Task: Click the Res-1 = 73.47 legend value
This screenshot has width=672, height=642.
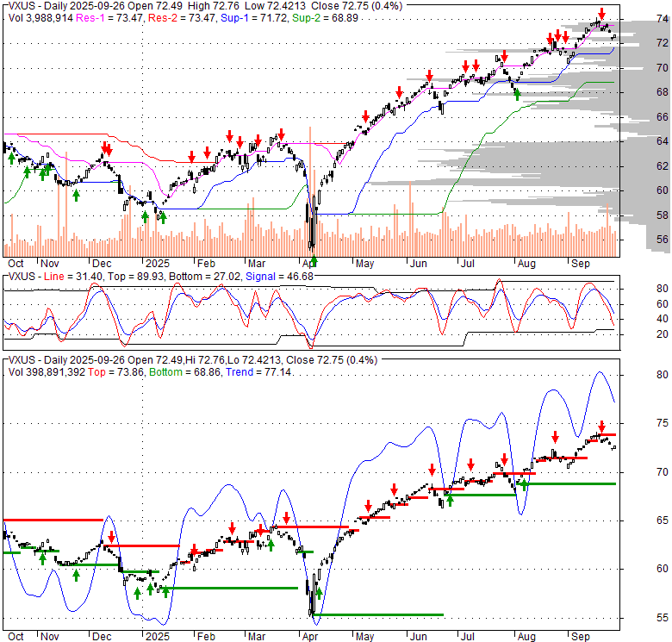Action: pyautogui.click(x=109, y=18)
